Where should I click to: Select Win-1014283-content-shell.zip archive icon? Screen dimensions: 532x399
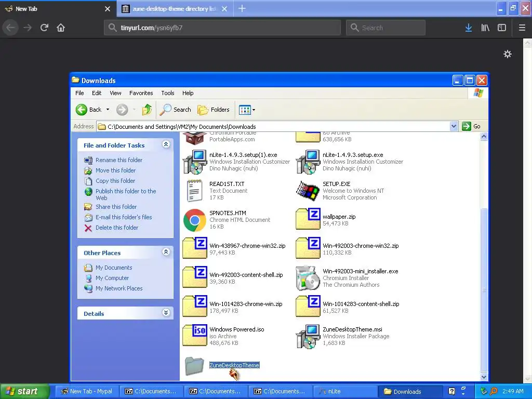tap(308, 306)
